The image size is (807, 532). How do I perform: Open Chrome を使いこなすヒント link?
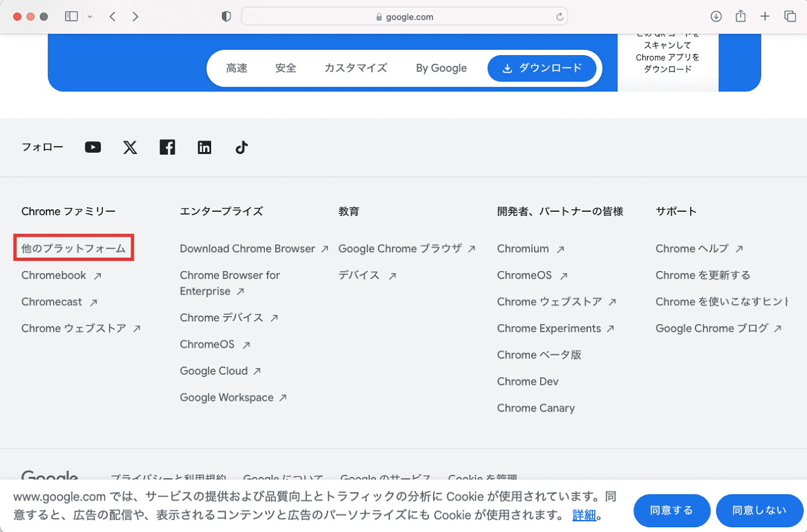(x=722, y=302)
